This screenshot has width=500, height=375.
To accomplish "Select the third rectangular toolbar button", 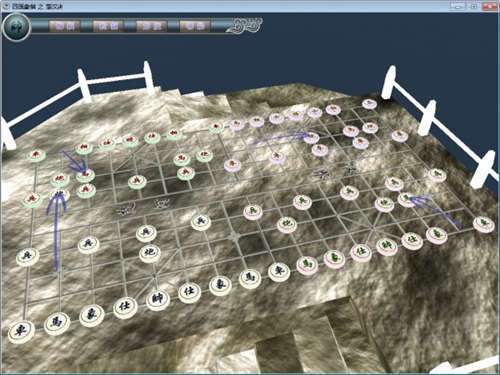I will [x=151, y=26].
